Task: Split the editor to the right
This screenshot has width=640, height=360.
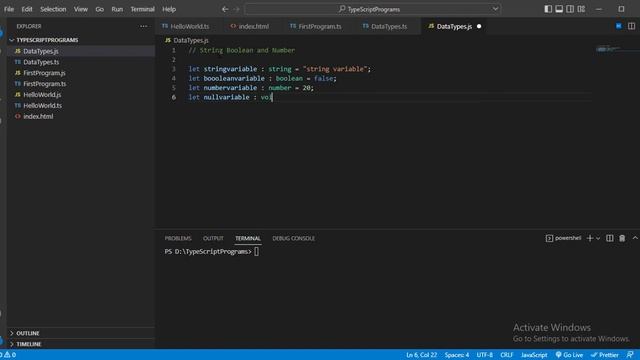Action: pos(631,26)
